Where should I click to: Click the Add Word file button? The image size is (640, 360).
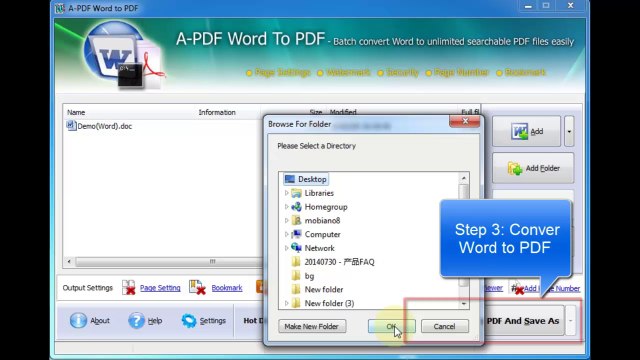527,131
